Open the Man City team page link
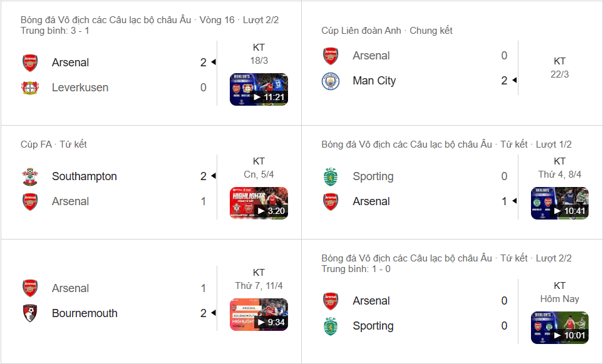The height and width of the screenshot is (364, 603). tap(373, 81)
